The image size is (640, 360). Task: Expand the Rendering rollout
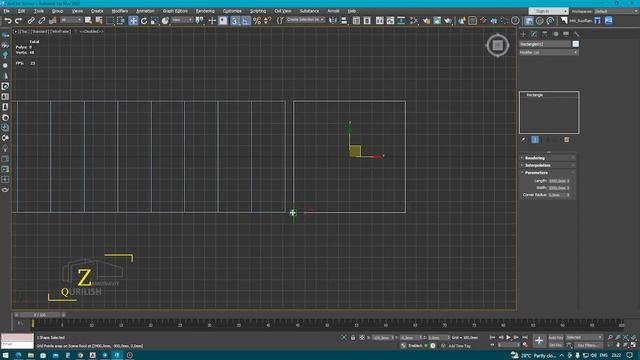(548, 158)
